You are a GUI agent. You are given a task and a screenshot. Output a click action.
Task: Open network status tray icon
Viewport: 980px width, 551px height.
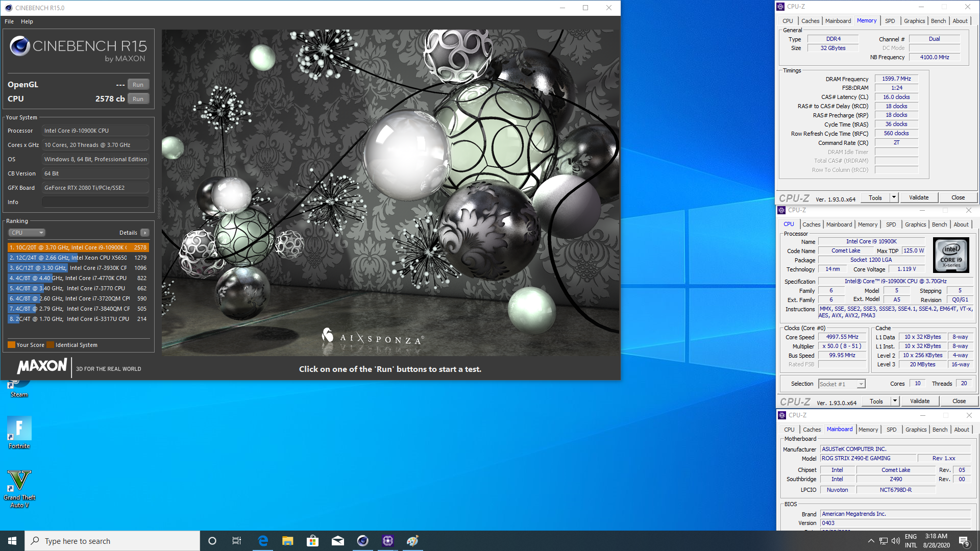point(884,541)
